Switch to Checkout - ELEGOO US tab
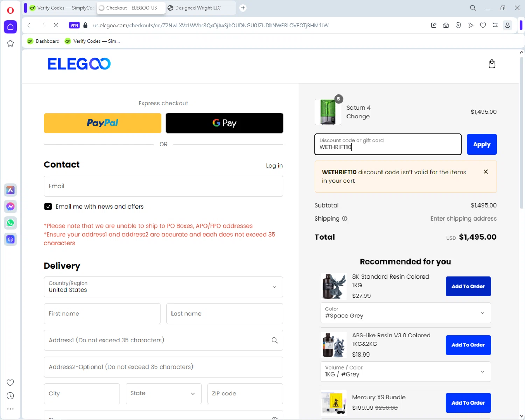The height and width of the screenshot is (420, 525). click(131, 8)
